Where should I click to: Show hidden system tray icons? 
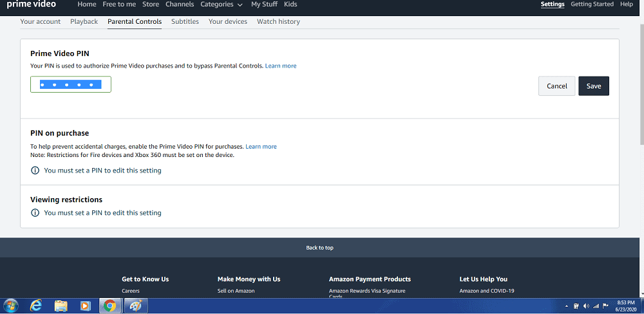[x=567, y=306]
